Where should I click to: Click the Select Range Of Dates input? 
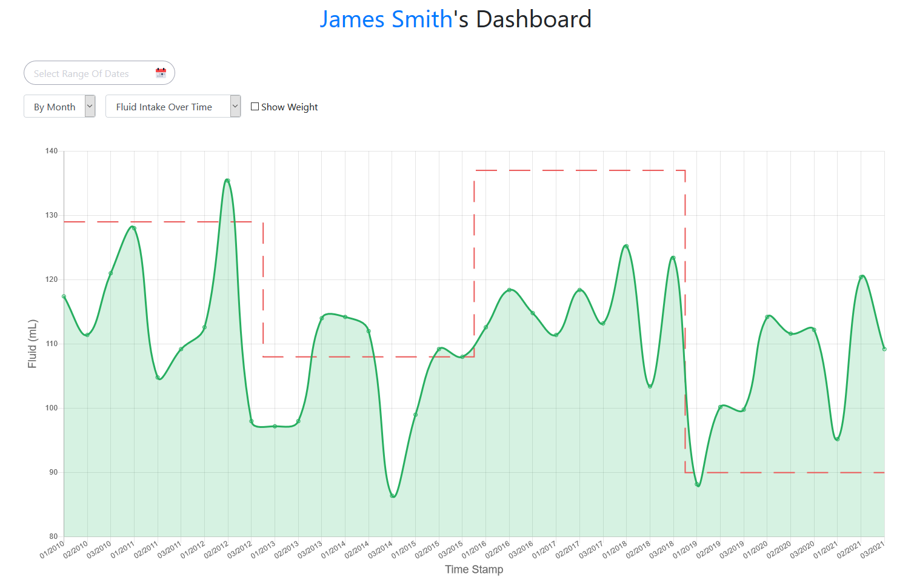point(99,73)
